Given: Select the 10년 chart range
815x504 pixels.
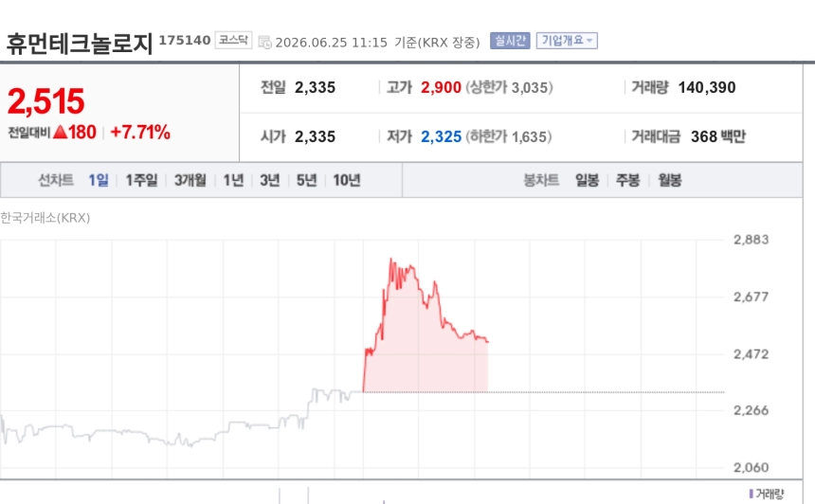Looking at the screenshot, I should 347,180.
